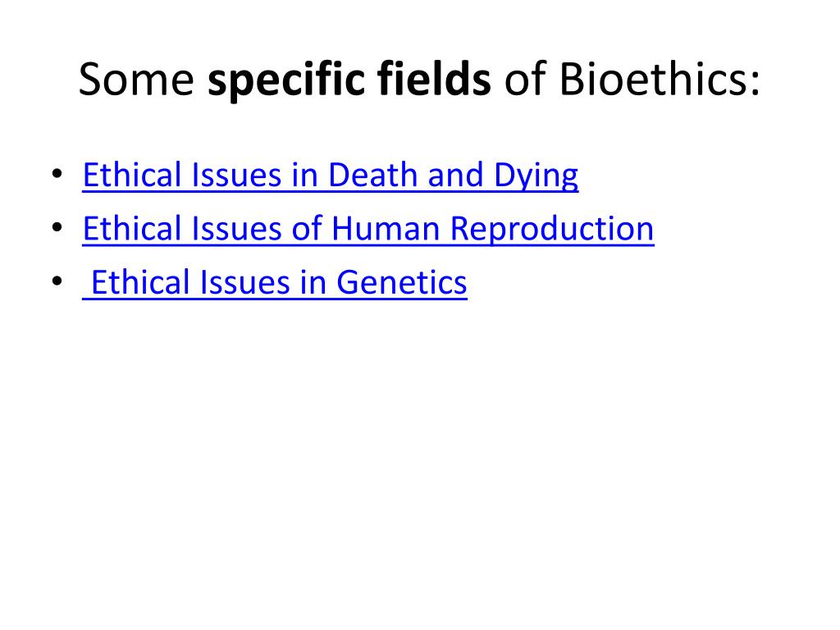Click the word "Genetics" in the third link
This screenshot has height=630, width=840.
click(402, 283)
